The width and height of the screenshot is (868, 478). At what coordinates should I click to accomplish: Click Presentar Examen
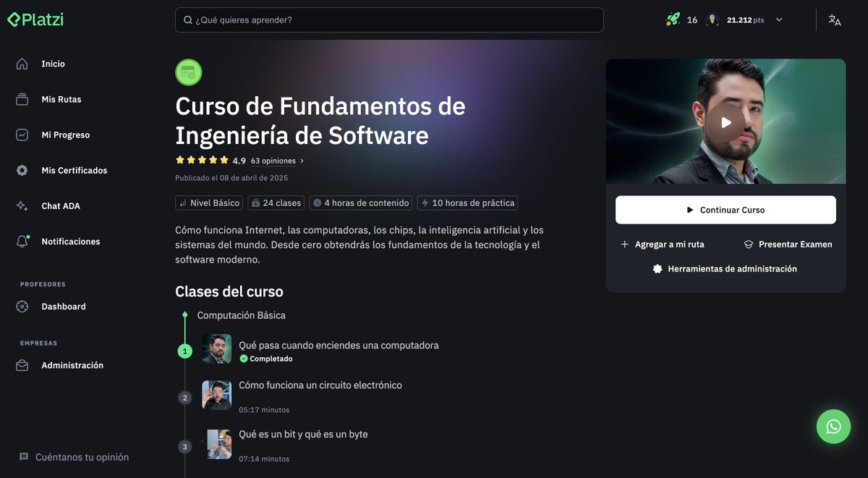788,244
